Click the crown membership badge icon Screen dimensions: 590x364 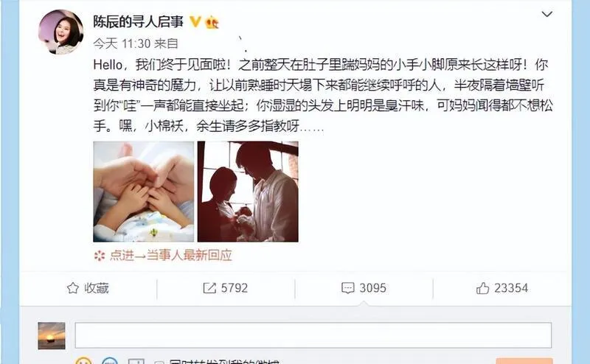pyautogui.click(x=212, y=23)
